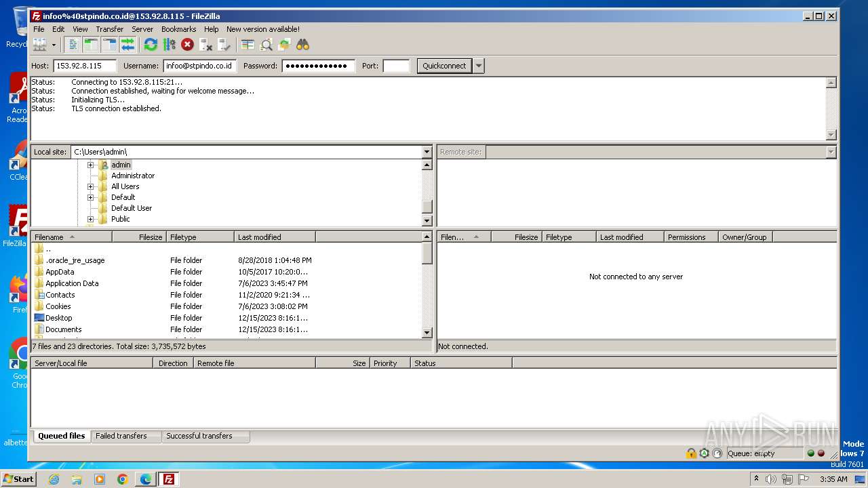This screenshot has width=868, height=488.
Task: Disconnect from the current server
Action: coord(205,45)
